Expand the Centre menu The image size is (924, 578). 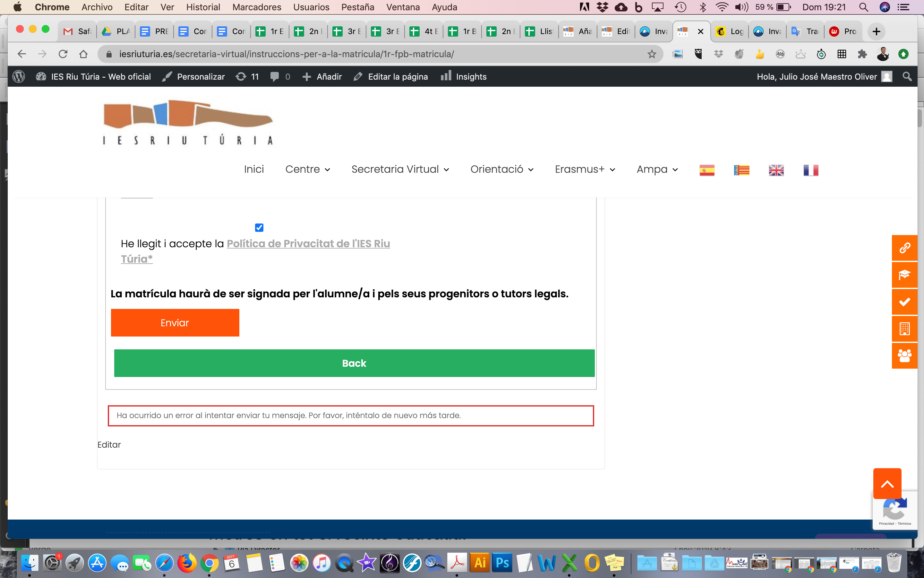tap(307, 169)
